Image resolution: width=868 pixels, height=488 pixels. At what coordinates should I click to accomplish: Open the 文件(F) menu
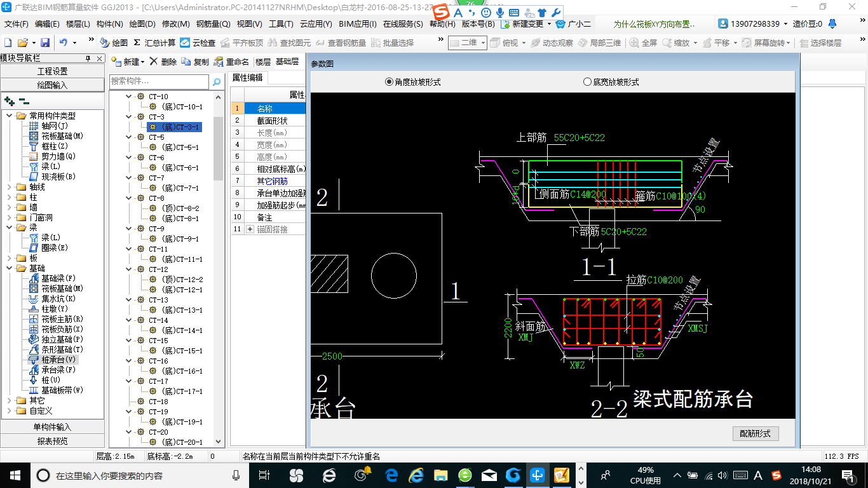click(16, 24)
